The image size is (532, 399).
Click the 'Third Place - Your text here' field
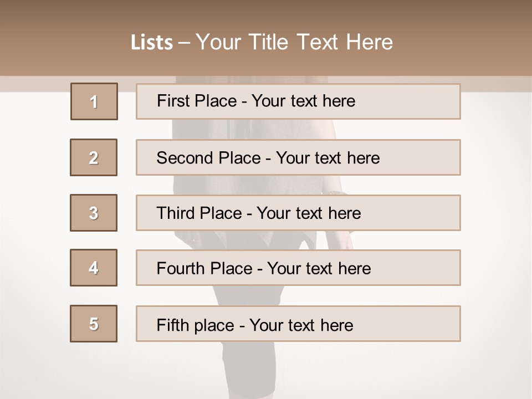(298, 213)
